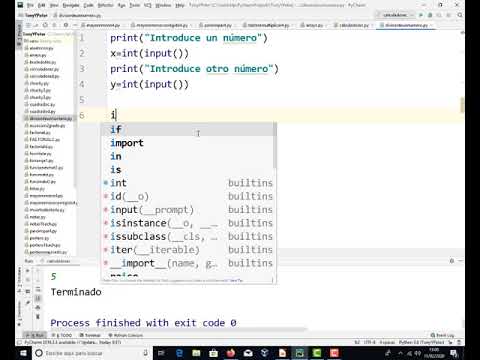Choose 'isinstance' completion entry
Image resolution: width=480 pixels, height=360 pixels.
189,223
